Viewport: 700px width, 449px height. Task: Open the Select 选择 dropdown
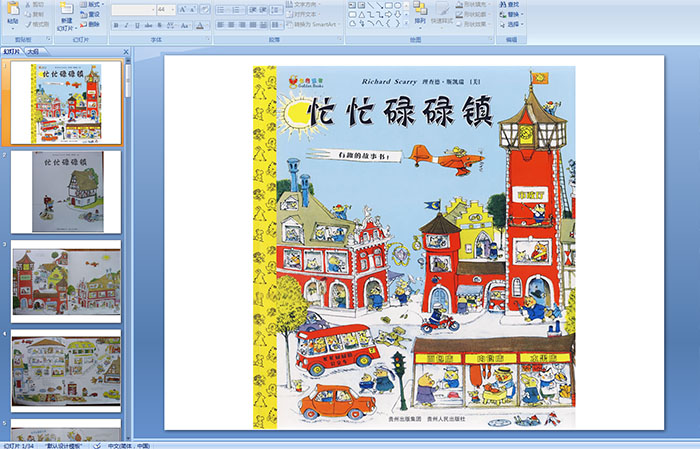click(x=511, y=24)
